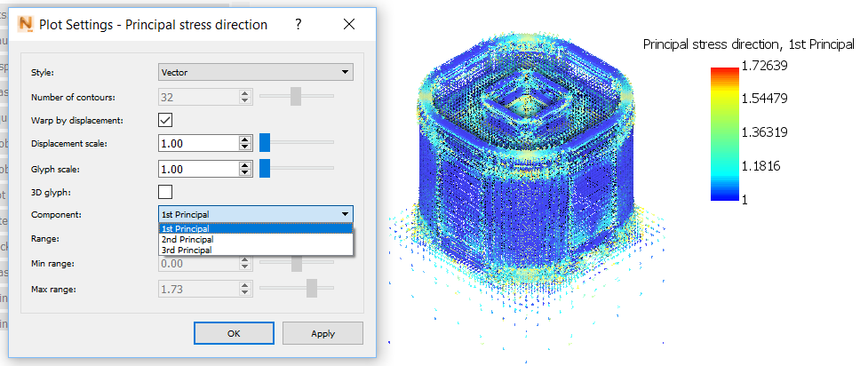Click the Min range stepper arrows
Screen dimensions: 868x366
tap(245, 264)
